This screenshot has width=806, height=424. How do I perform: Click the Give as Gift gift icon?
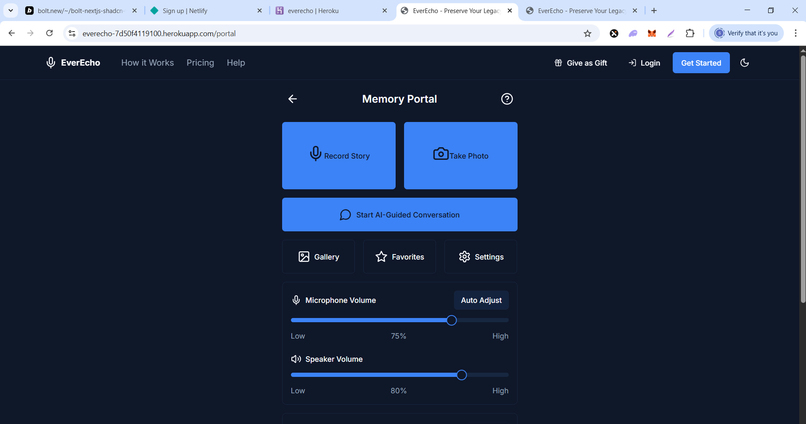pyautogui.click(x=558, y=63)
